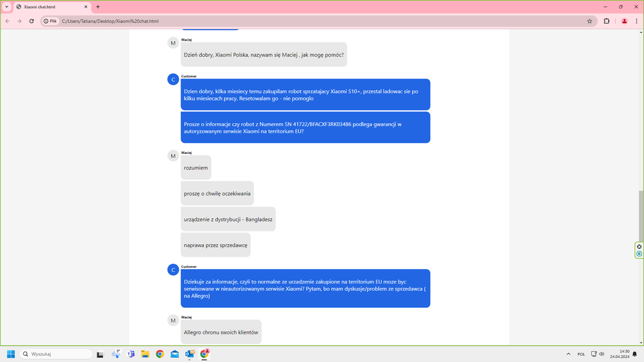Click the 'rozumiem' chat bubble
Screen dimensions: 644x362
coord(196,167)
